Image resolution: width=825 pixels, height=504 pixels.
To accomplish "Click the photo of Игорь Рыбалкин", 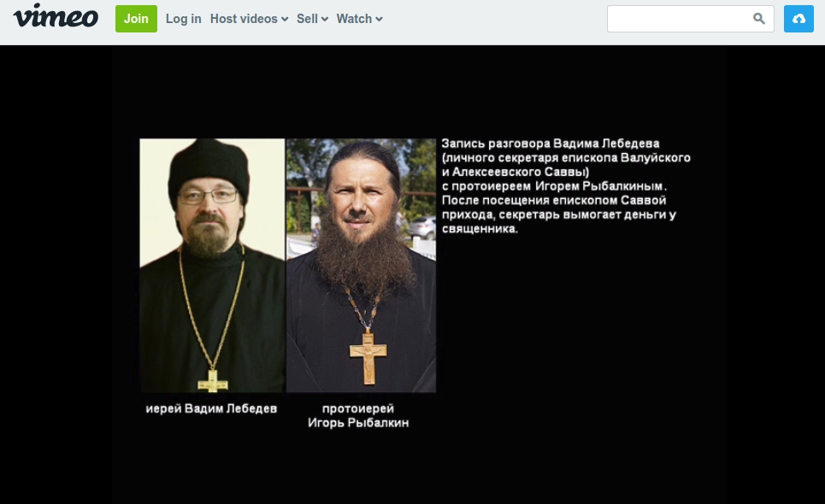I will [x=361, y=266].
